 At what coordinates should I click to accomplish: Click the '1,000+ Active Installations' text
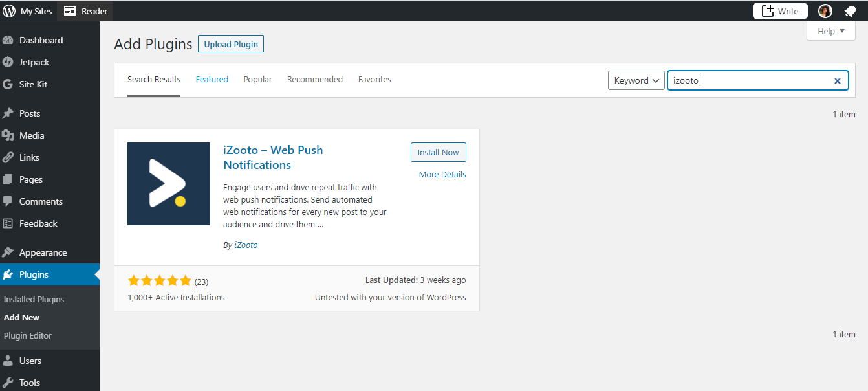pyautogui.click(x=177, y=297)
